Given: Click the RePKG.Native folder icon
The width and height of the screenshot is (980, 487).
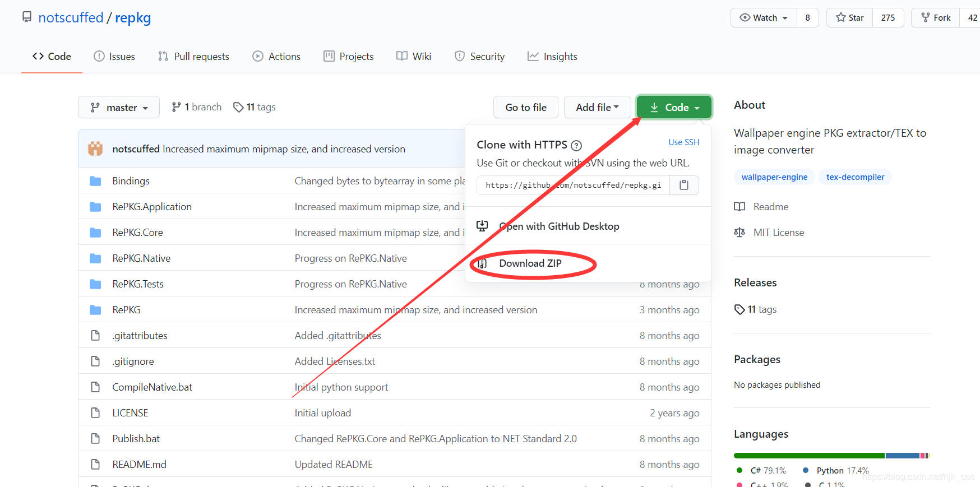Looking at the screenshot, I should 95,258.
